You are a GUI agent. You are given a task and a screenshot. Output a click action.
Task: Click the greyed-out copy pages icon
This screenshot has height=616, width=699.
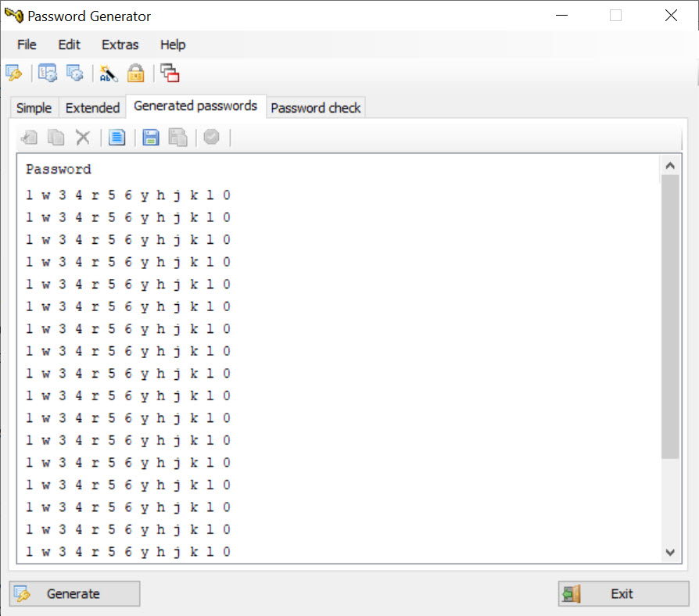click(x=56, y=138)
